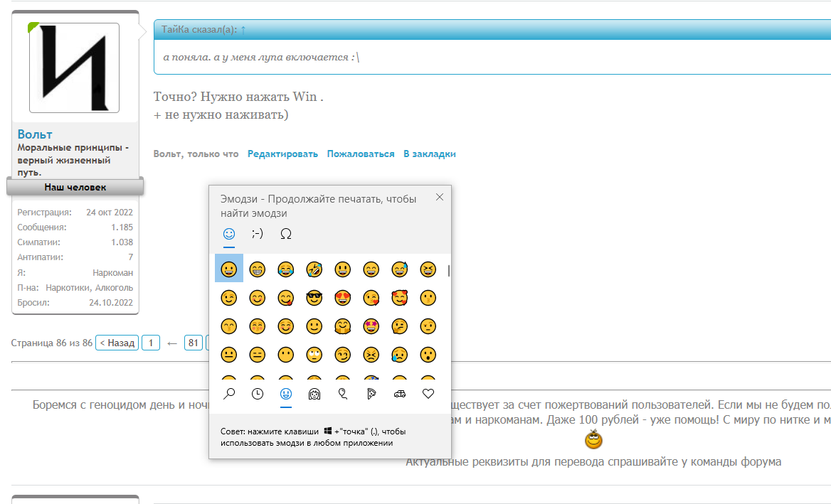Pick the rolling-on-floor laughing emoji

point(314,269)
